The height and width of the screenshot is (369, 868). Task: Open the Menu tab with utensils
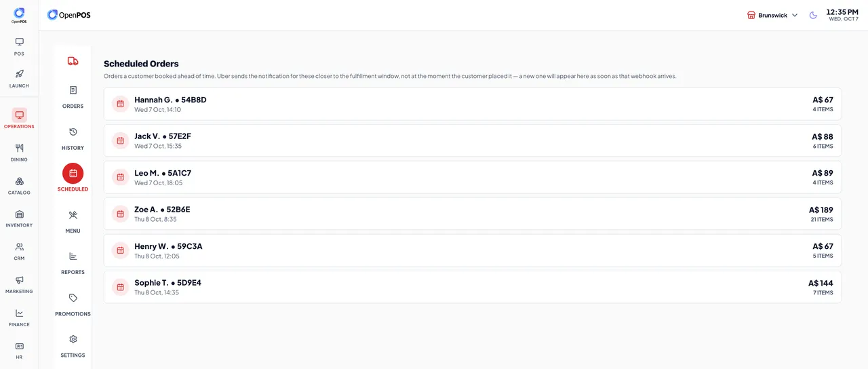click(73, 221)
